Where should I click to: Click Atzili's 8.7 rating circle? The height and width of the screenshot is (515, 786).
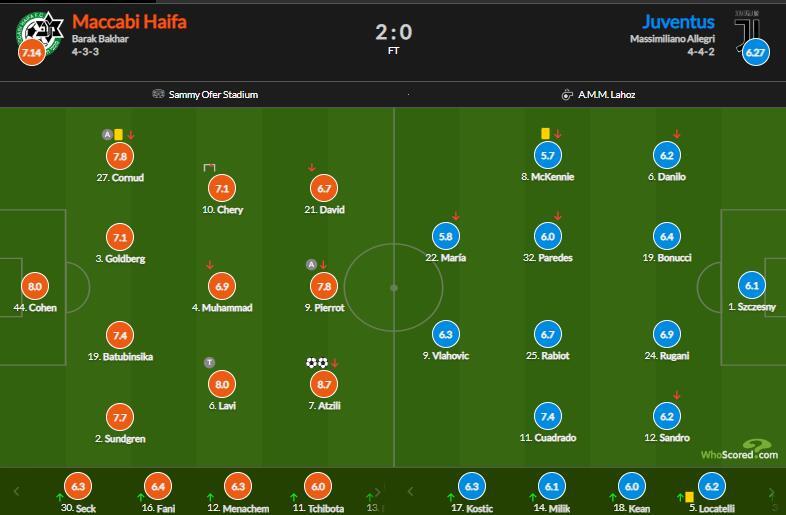pyautogui.click(x=322, y=384)
